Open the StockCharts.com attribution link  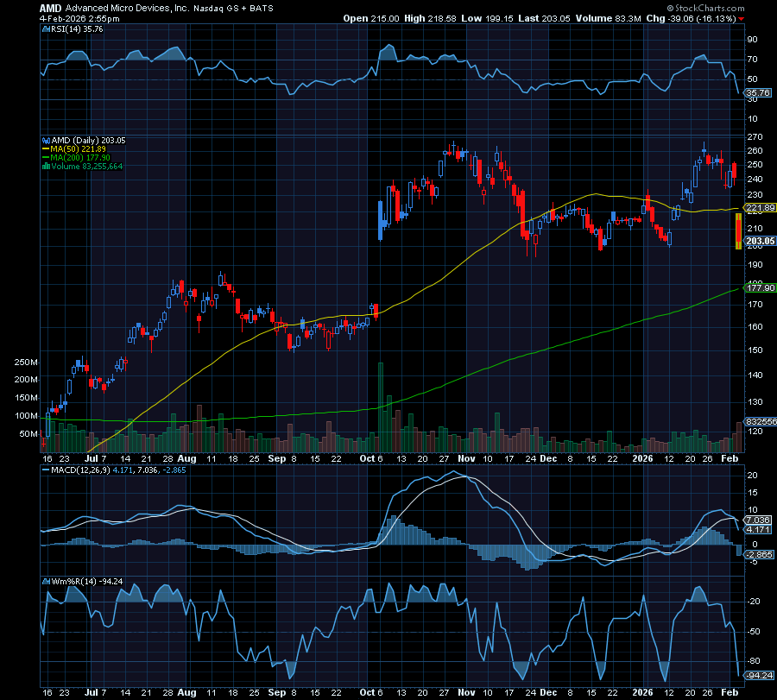[705, 8]
